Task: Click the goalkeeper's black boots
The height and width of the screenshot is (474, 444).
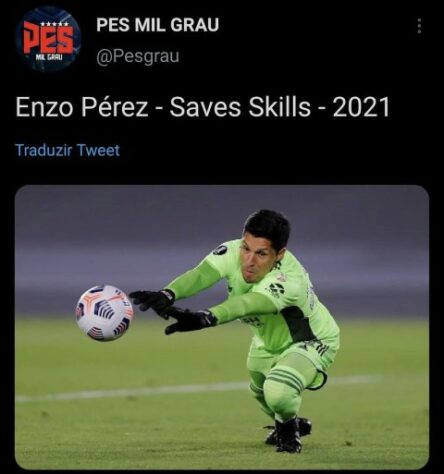Action: click(289, 434)
